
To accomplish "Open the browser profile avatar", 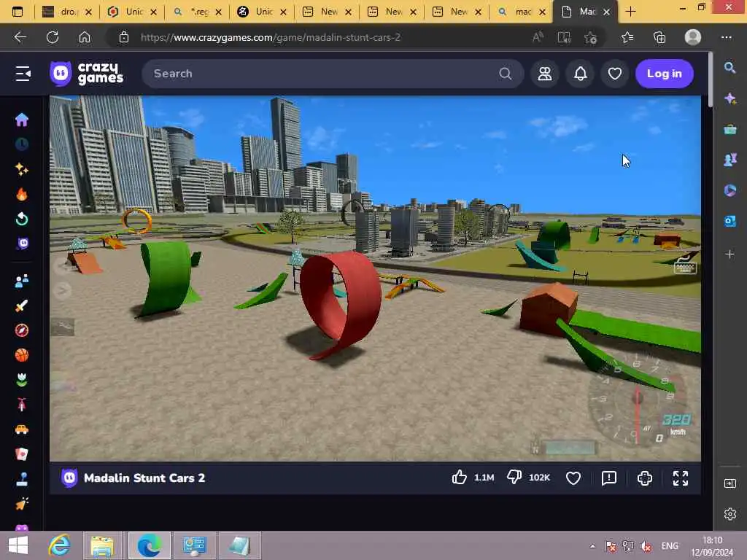I will pos(693,37).
